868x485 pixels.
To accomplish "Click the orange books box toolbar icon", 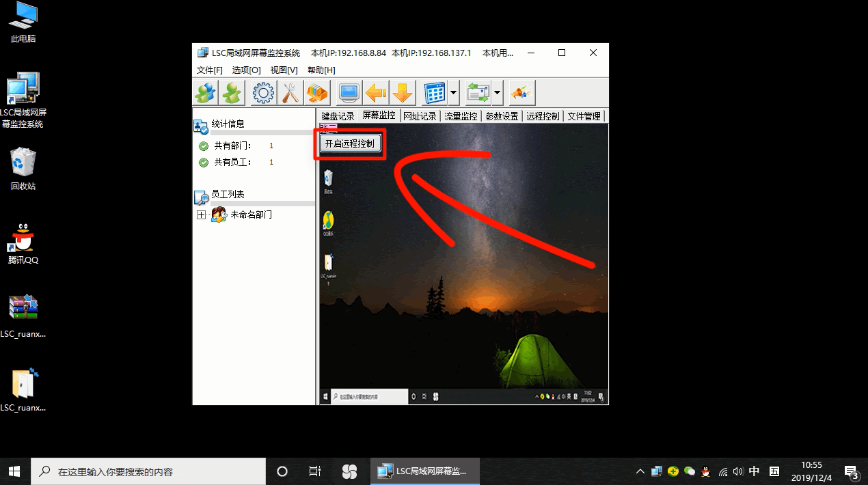I will click(316, 92).
